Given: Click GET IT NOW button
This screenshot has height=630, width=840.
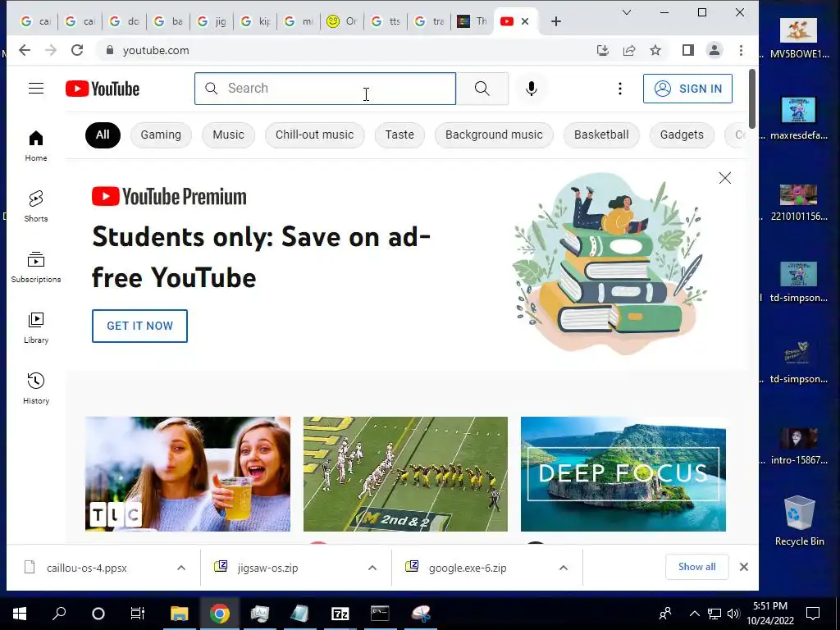Looking at the screenshot, I should [x=139, y=326].
